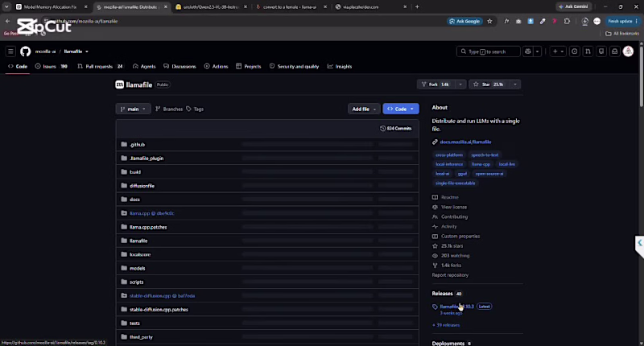Open the notifications inbox icon
Screen dimensions: 644x346
pyautogui.click(x=614, y=51)
